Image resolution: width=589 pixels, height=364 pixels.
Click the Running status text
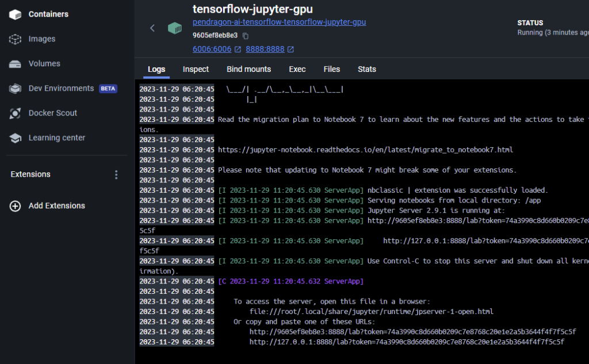(x=553, y=33)
